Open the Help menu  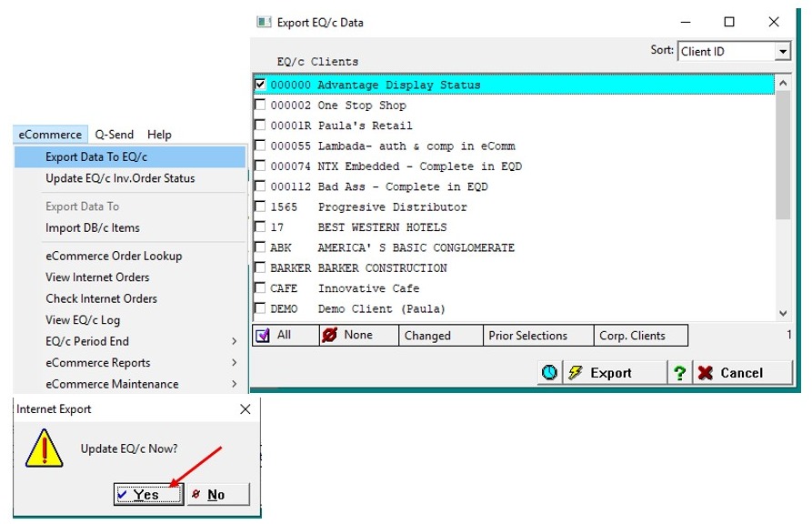tap(159, 135)
